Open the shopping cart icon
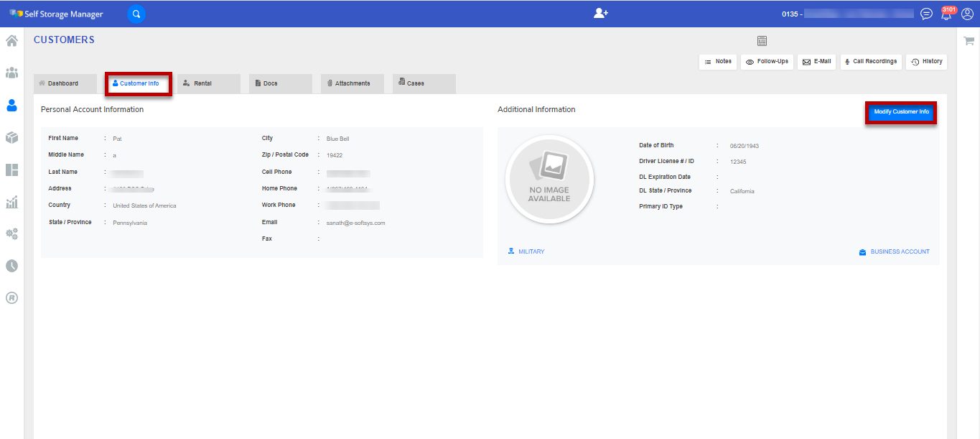The width and height of the screenshot is (980, 439). click(x=969, y=41)
